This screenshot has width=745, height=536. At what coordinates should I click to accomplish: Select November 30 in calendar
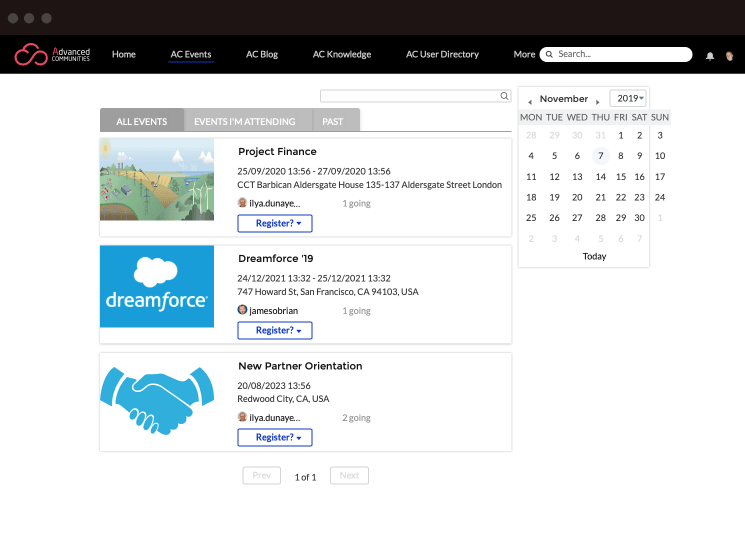click(640, 218)
